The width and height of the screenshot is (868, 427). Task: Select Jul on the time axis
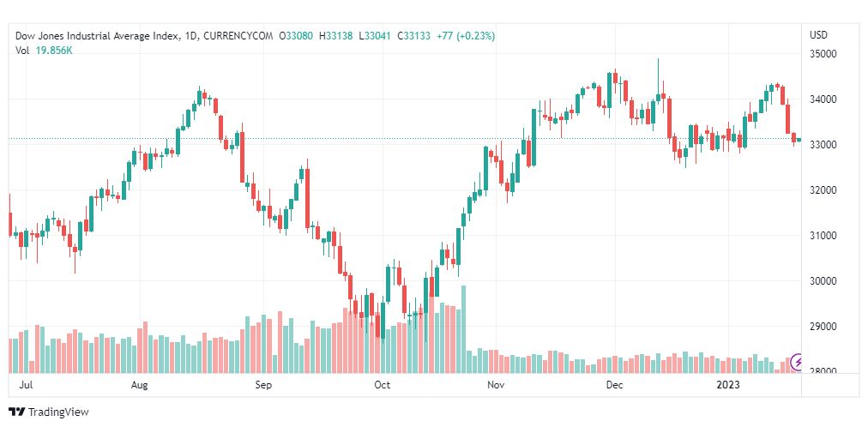(x=26, y=386)
